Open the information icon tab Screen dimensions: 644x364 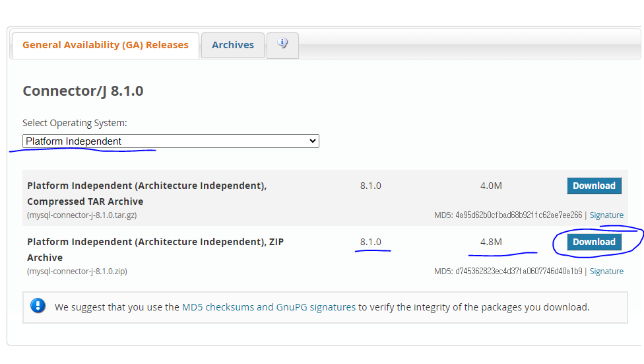pos(282,45)
